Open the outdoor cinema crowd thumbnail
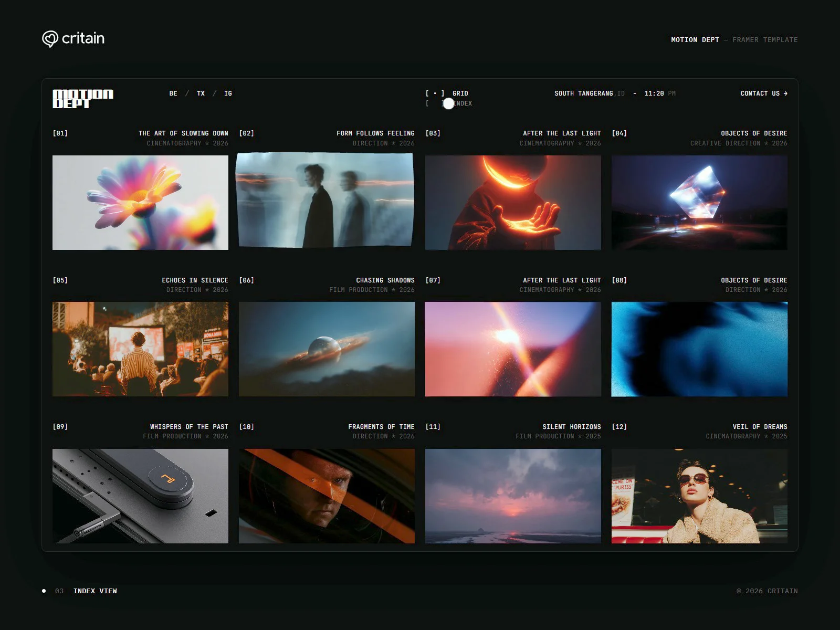Screen dimensions: 840x630 point(140,349)
